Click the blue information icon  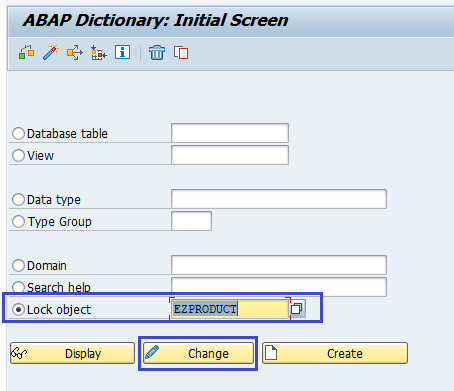pos(122,52)
